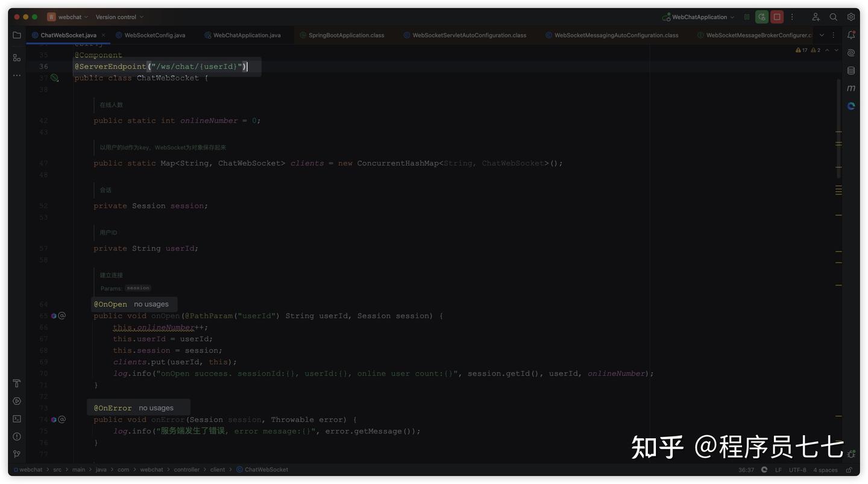Open the Git branch tool window
This screenshot has width=868, height=484.
[16, 453]
